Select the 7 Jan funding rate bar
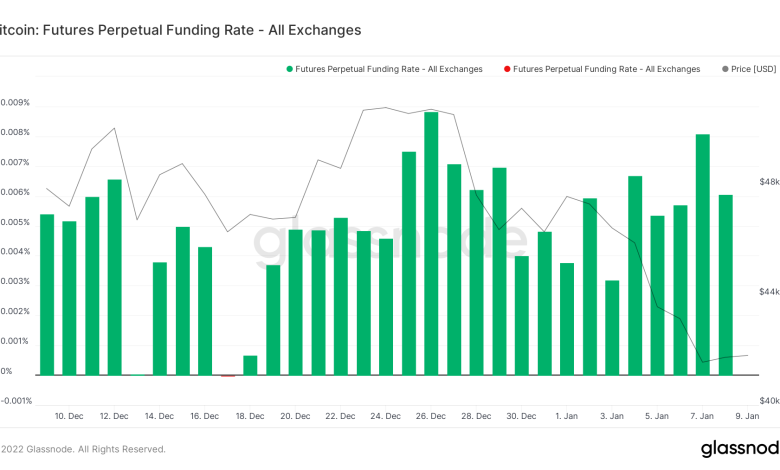This screenshot has height=470, width=780. [x=703, y=254]
